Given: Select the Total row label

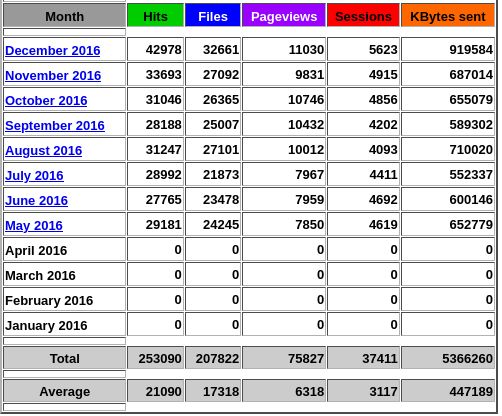Looking at the screenshot, I should (64, 358).
